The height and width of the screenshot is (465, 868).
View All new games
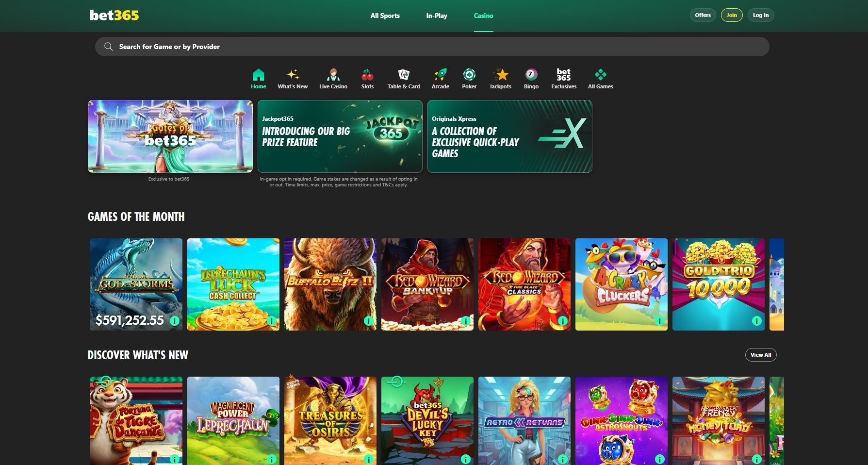click(x=760, y=354)
